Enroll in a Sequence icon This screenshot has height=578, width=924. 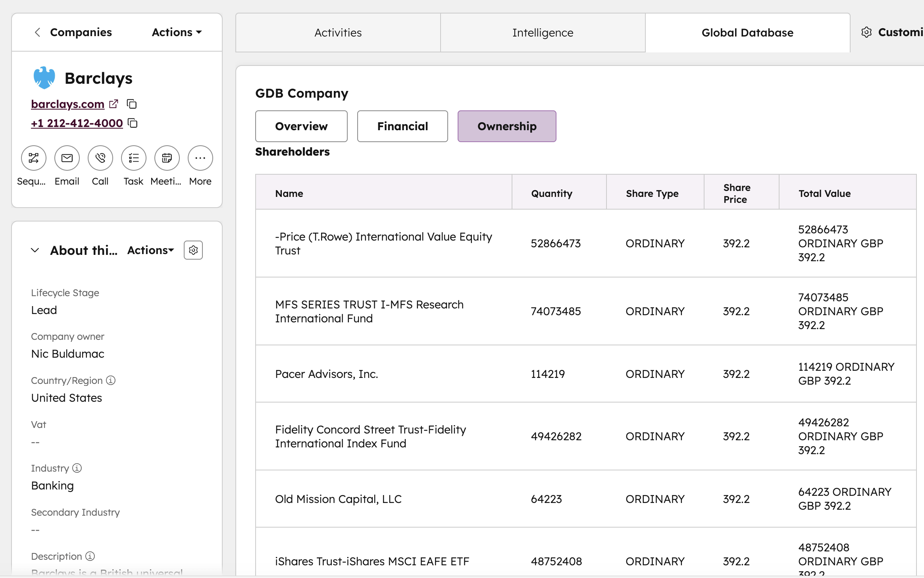pos(34,158)
